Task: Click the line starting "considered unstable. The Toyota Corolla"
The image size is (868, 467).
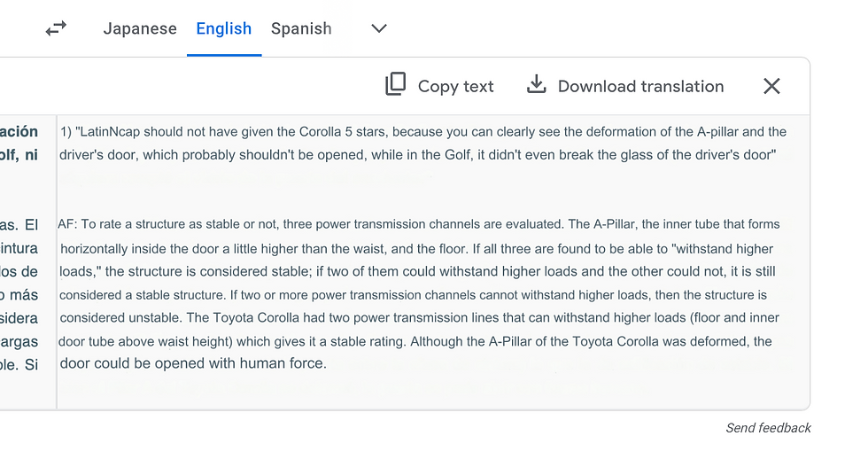Action: pos(419,317)
